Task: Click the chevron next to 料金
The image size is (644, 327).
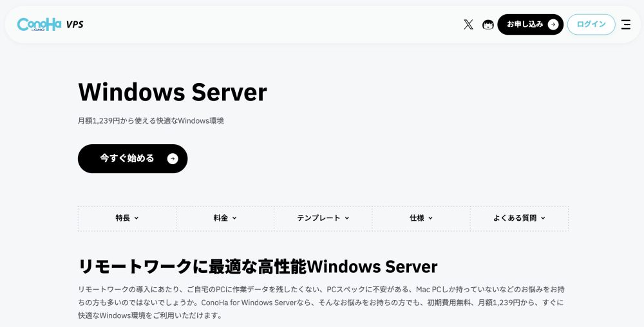Action: 234,218
